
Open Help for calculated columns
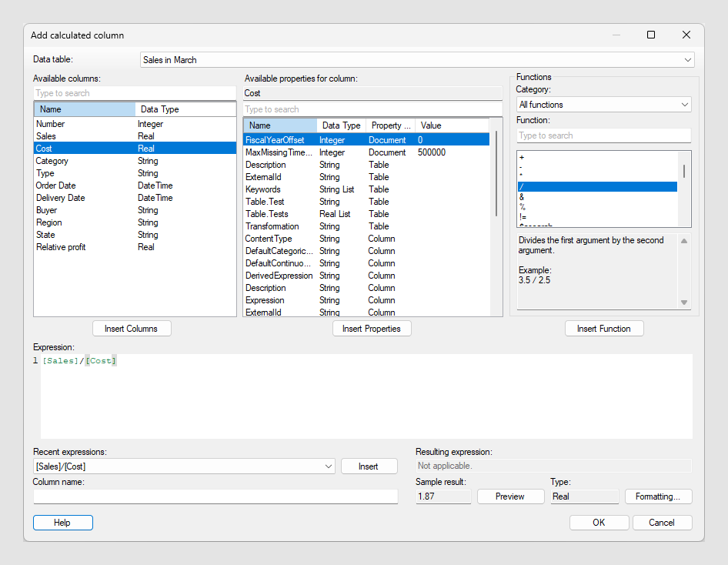[62, 523]
